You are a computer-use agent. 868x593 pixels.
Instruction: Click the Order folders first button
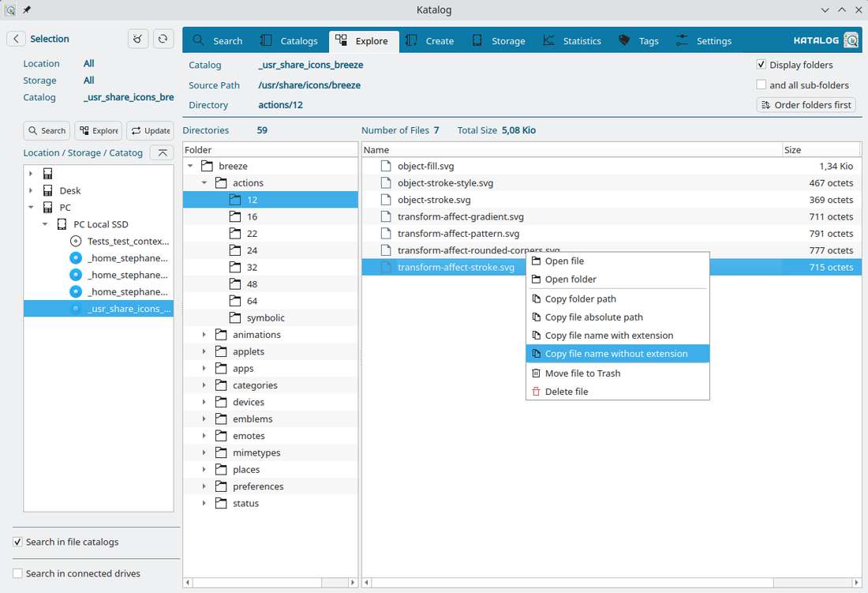806,105
